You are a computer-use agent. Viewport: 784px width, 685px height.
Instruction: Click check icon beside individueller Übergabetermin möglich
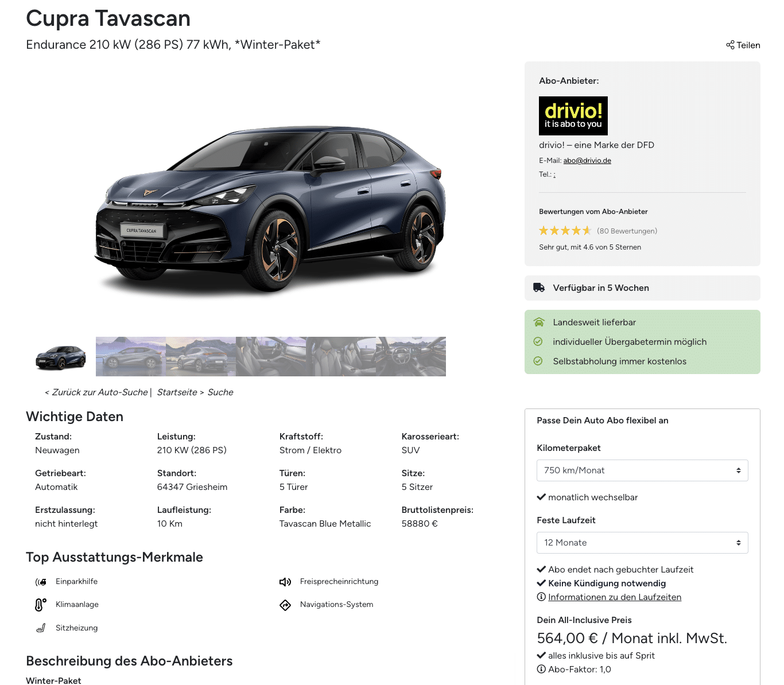click(x=538, y=341)
